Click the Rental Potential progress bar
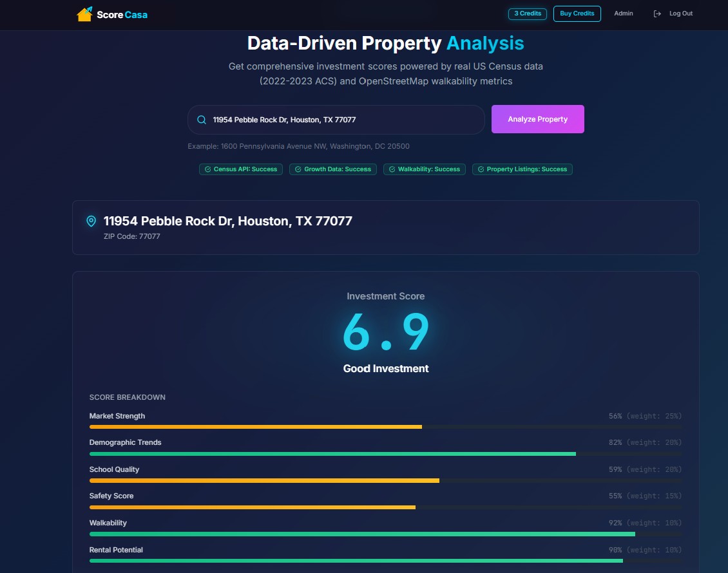Screen dimensions: 728x573 385,561
